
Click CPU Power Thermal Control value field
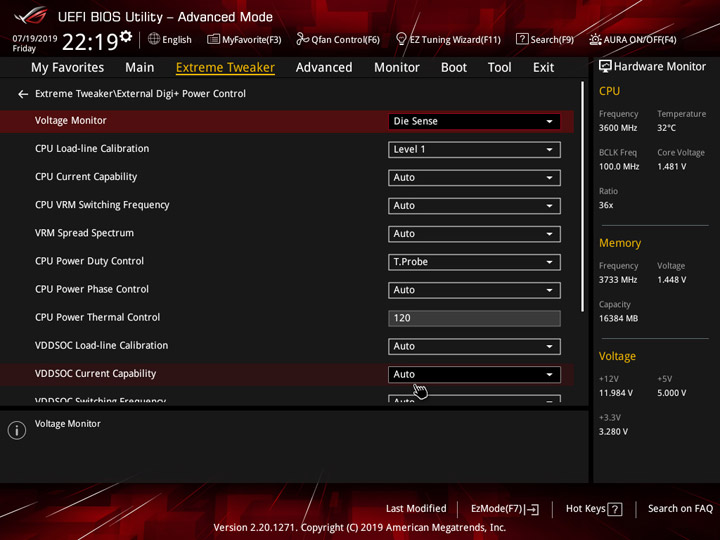pyautogui.click(x=474, y=318)
